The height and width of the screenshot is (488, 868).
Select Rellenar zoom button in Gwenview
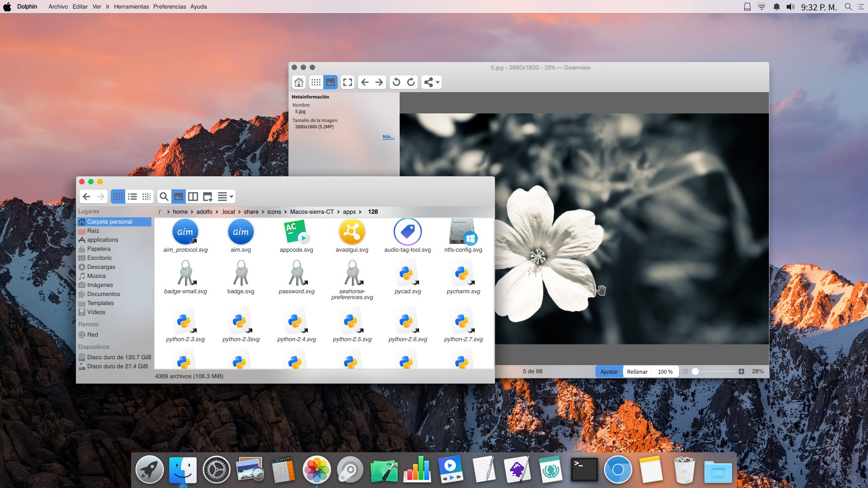pyautogui.click(x=637, y=371)
